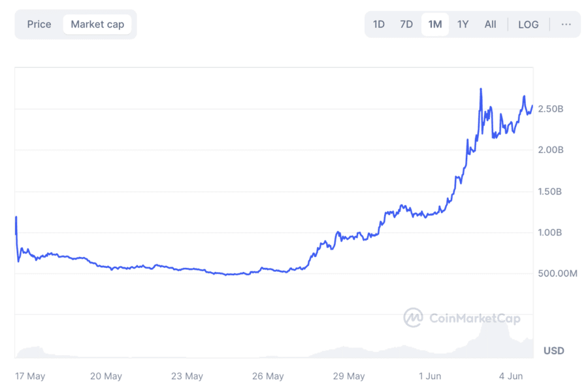Screen dimensions: 588x387
Task: Select the 7D time range
Action: click(x=406, y=24)
